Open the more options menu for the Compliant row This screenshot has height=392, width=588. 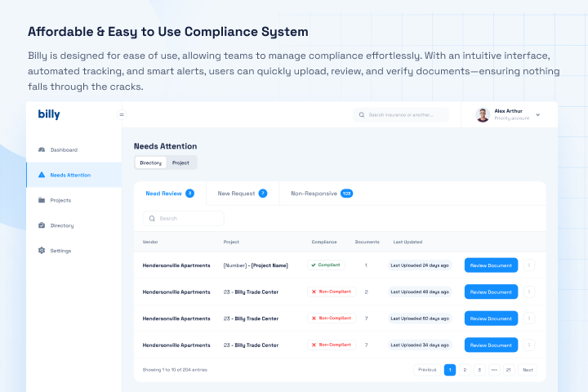coord(528,265)
